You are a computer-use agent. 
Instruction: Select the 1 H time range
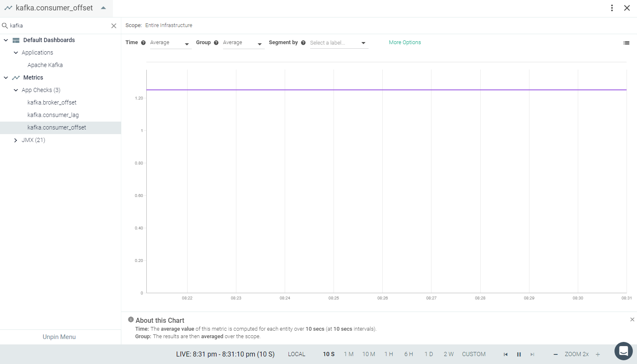[389, 354]
